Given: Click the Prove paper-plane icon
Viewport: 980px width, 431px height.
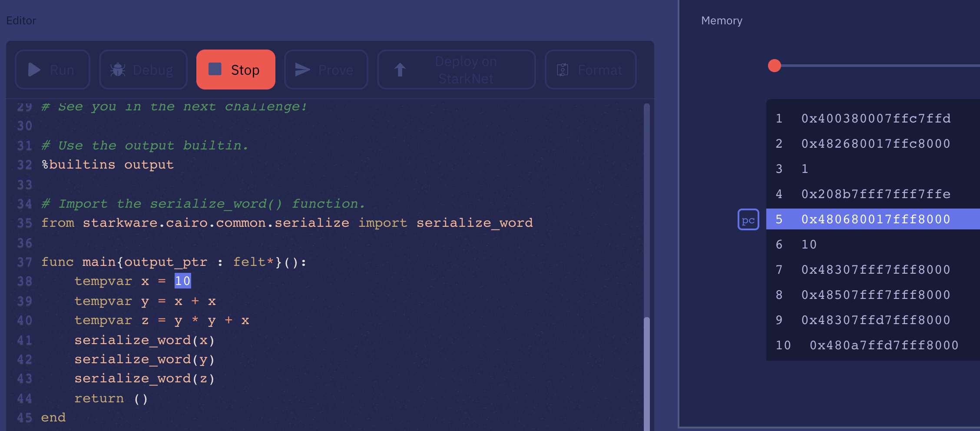Looking at the screenshot, I should click(x=302, y=70).
